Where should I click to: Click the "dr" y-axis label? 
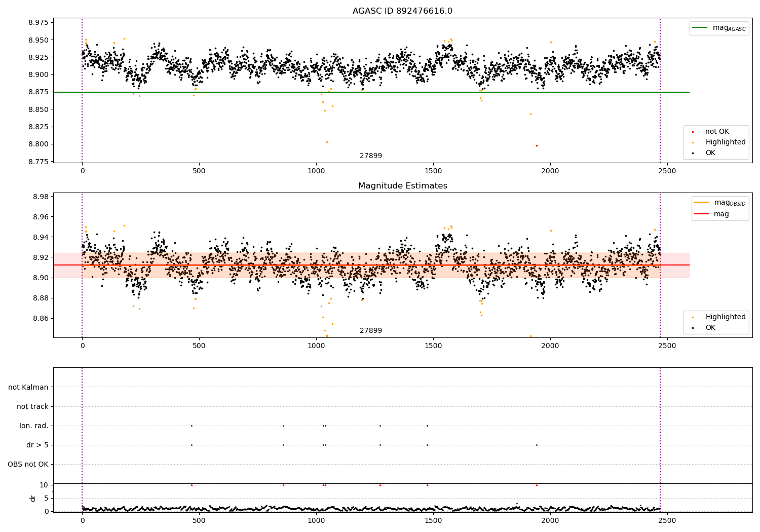pos(33,498)
